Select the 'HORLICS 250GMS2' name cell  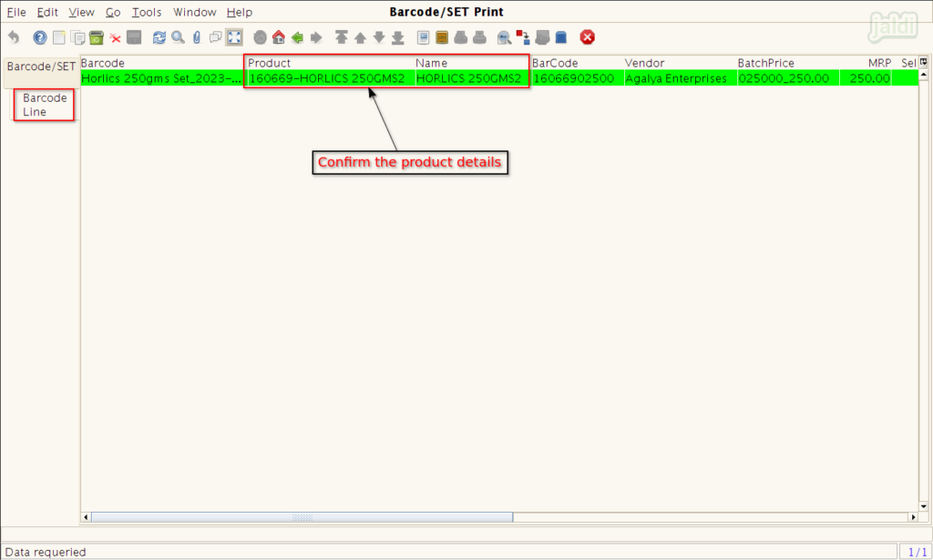[x=472, y=78]
